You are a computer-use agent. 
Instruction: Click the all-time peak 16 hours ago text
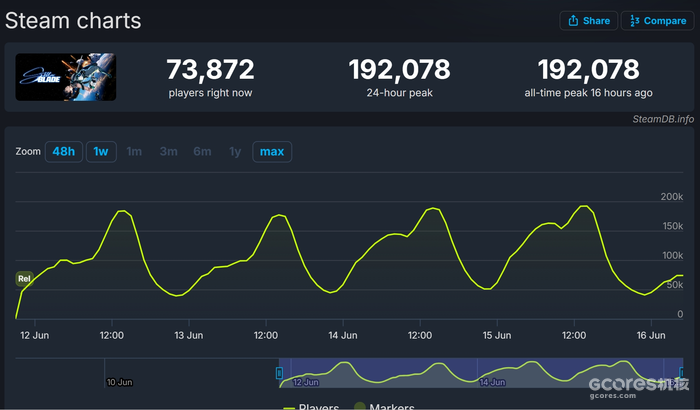(x=588, y=93)
